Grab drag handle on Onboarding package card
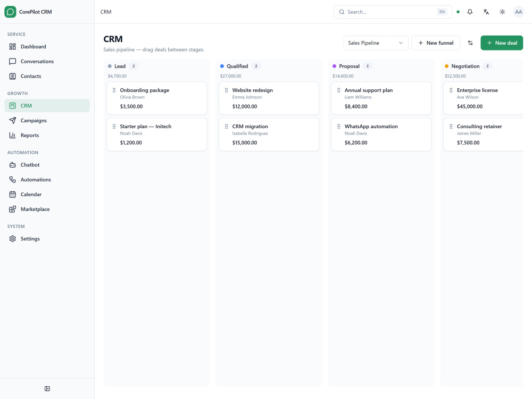 pyautogui.click(x=114, y=90)
